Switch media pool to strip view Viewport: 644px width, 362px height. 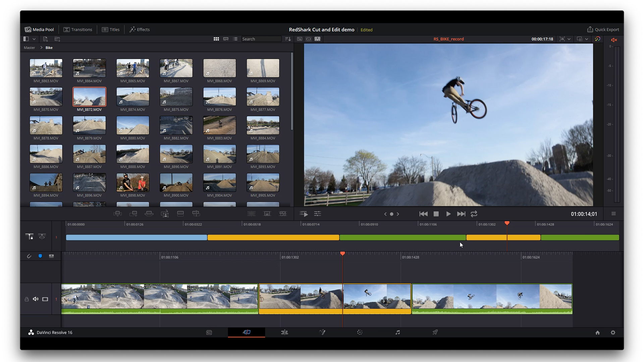[226, 39]
